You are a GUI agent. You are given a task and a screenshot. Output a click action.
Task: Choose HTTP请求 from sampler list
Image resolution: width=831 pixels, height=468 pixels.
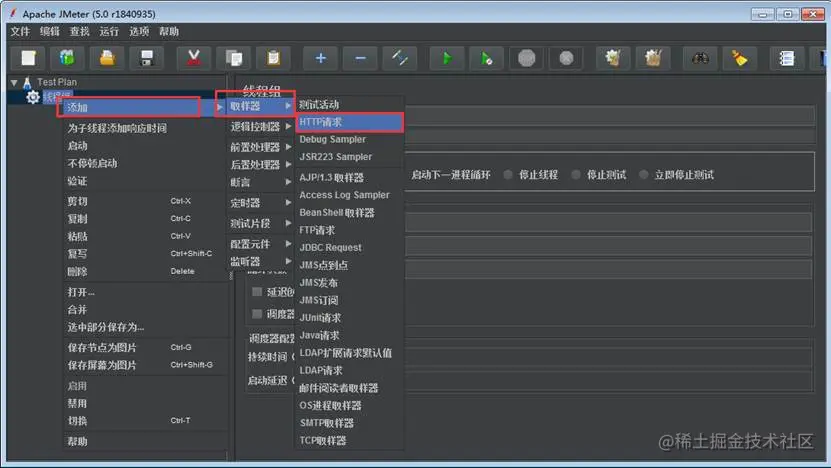349,122
